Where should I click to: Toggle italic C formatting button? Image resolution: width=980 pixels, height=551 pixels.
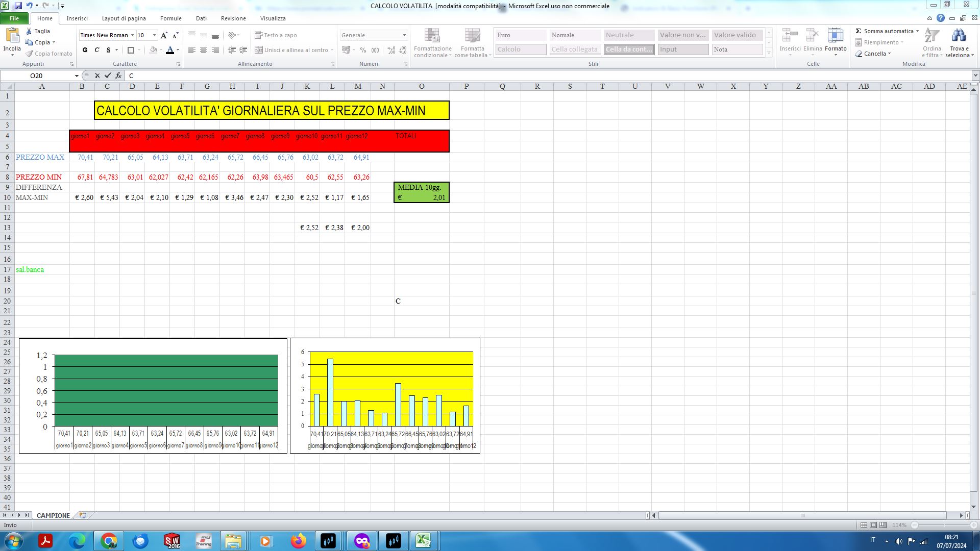(96, 50)
